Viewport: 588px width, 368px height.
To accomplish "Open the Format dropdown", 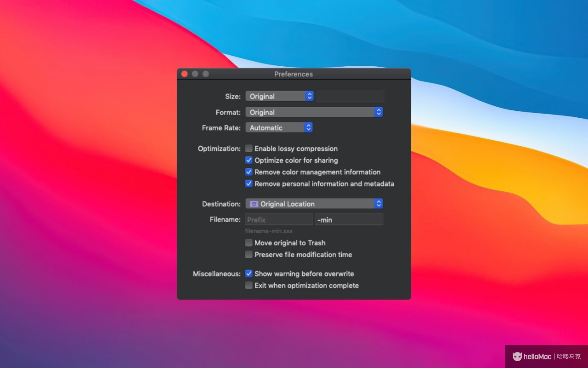I will pos(314,112).
